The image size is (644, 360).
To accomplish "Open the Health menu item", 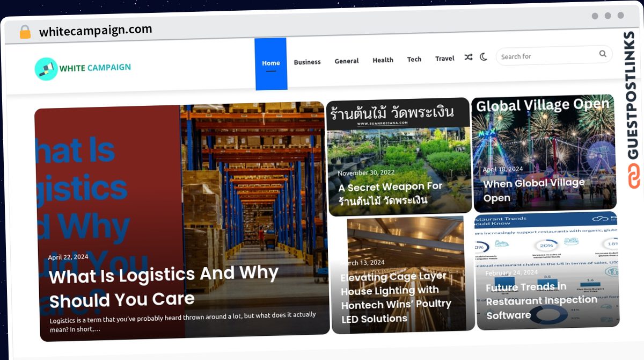I will (x=383, y=60).
